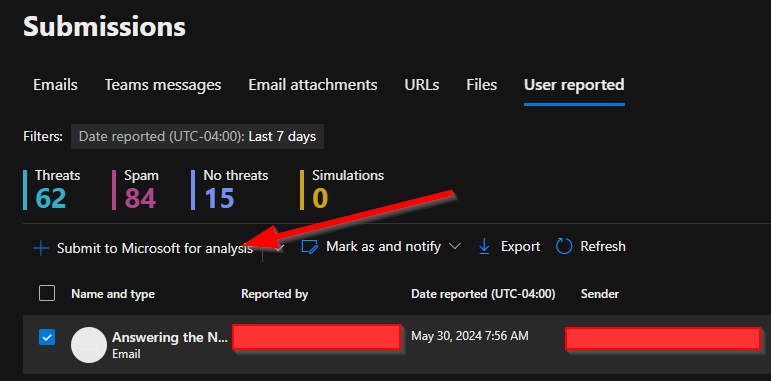771x381 pixels.
Task: Select the User reported tab
Action: tap(574, 85)
